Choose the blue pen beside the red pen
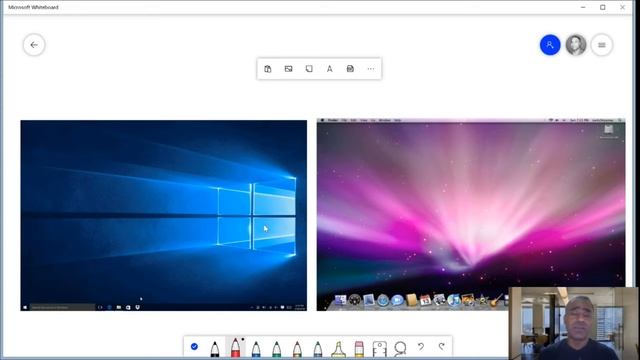 (256, 349)
